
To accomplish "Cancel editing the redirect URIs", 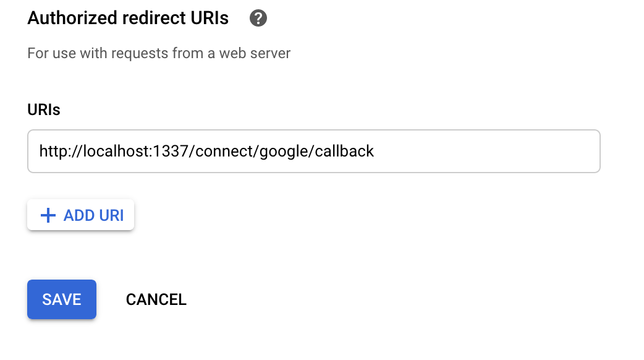I will click(156, 299).
